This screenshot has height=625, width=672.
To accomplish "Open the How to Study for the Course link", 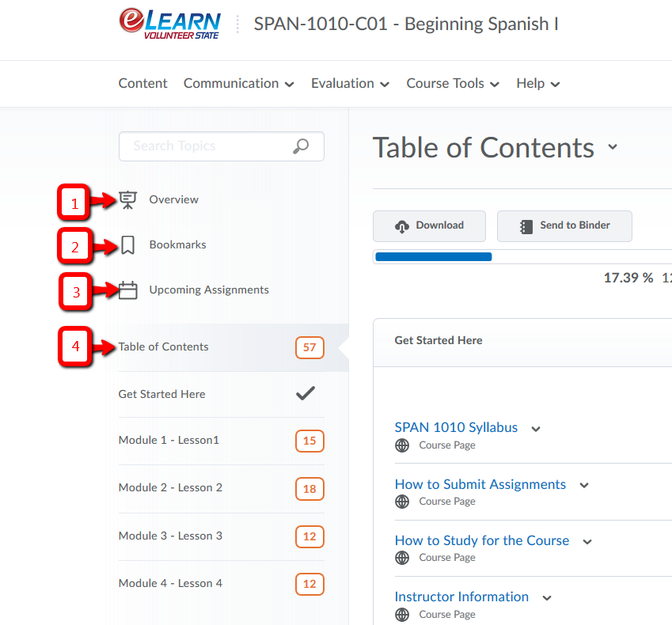I will [x=481, y=540].
